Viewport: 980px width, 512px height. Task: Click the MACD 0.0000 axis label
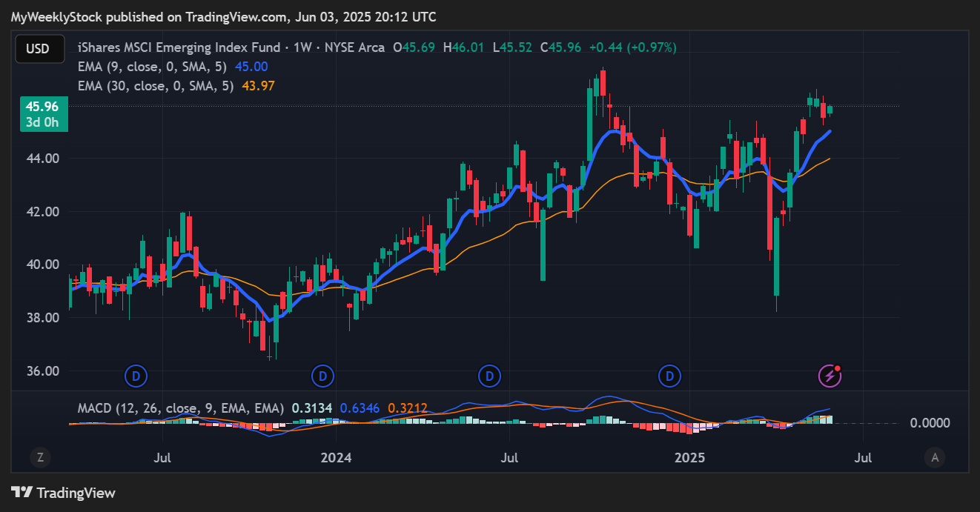(x=930, y=423)
